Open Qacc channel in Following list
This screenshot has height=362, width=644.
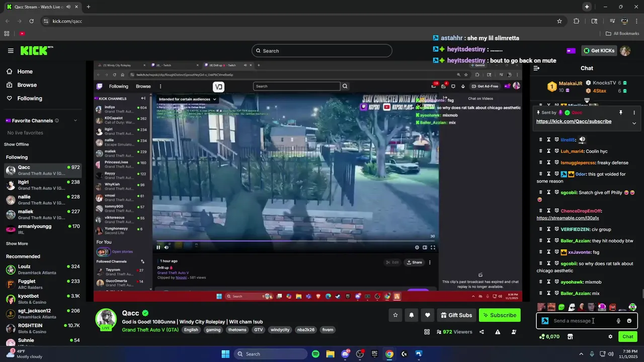42,170
